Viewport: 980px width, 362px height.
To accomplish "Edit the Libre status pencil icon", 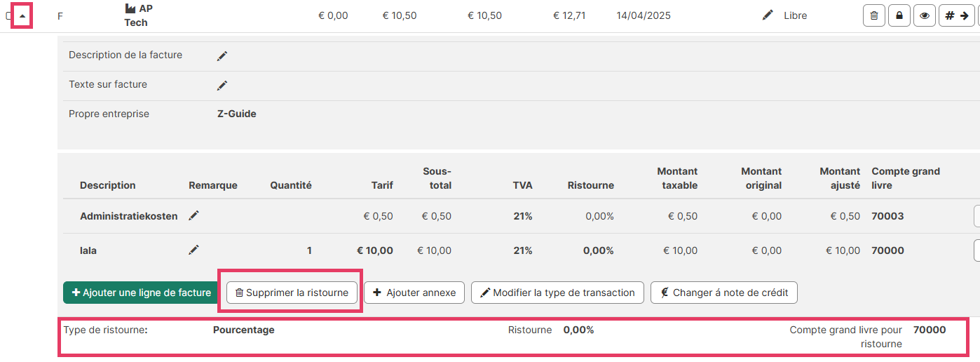I will pyautogui.click(x=768, y=15).
